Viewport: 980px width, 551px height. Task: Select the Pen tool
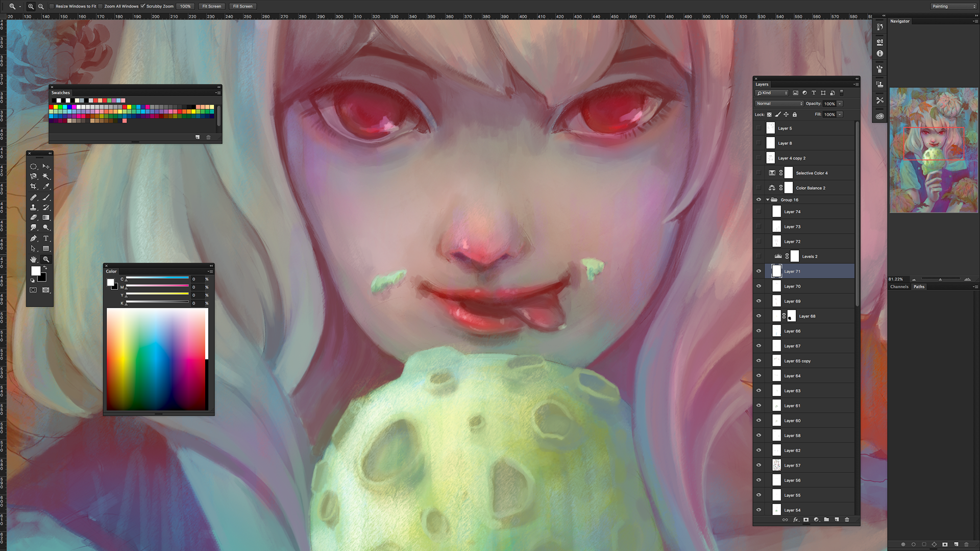[x=33, y=238]
